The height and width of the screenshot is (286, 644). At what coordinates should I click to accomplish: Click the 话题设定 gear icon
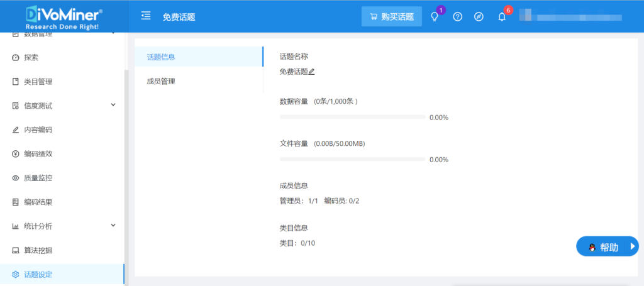pos(16,275)
